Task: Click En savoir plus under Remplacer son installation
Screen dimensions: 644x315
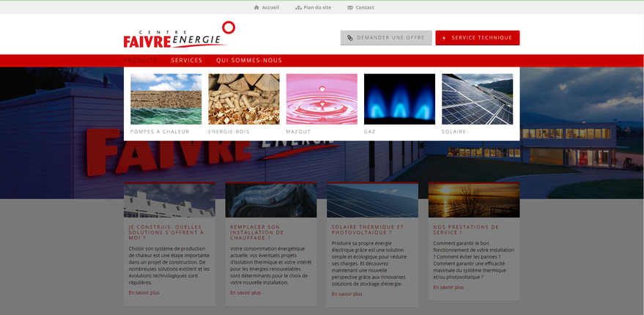Action: pos(245,293)
